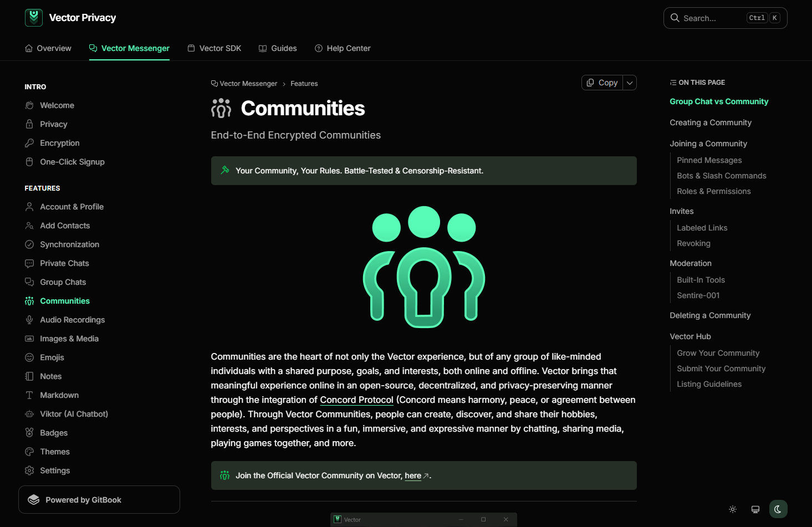Click the Add Contacts icon
Image resolution: width=812 pixels, height=527 pixels.
[29, 226]
